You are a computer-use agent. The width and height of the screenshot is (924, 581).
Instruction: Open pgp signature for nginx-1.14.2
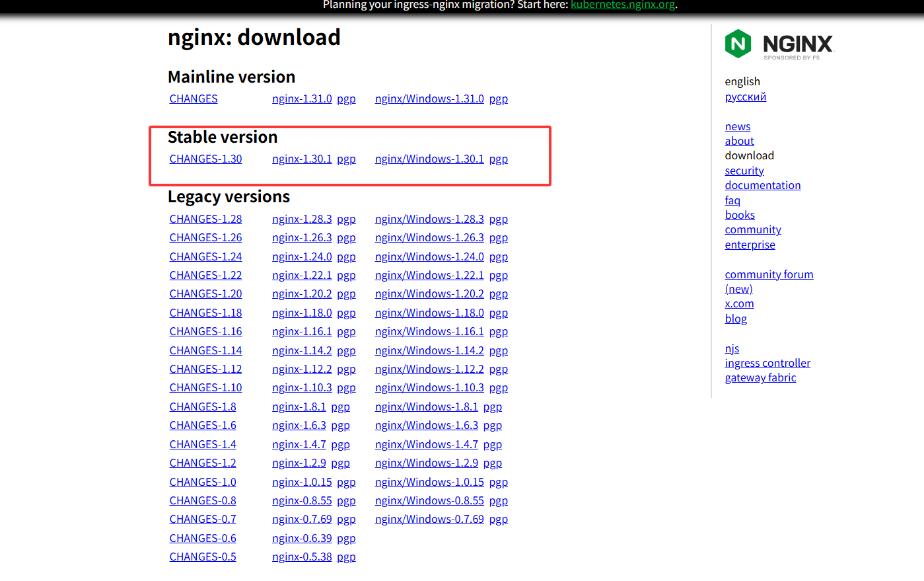pos(346,351)
